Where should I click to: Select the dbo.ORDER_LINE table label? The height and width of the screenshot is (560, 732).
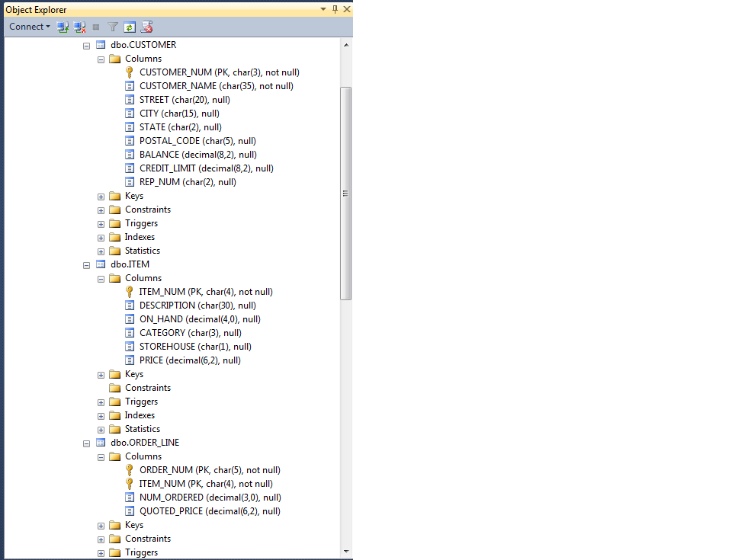point(145,443)
